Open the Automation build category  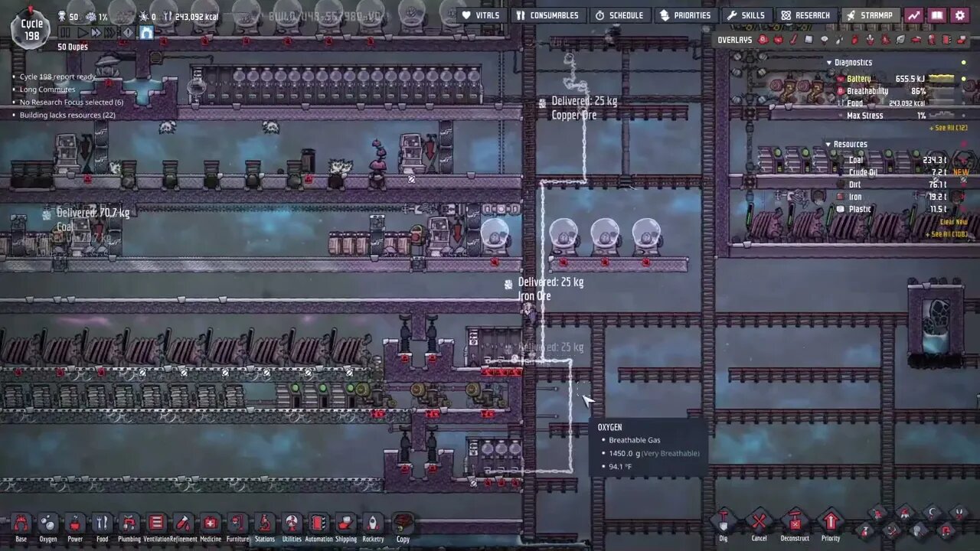(318, 527)
